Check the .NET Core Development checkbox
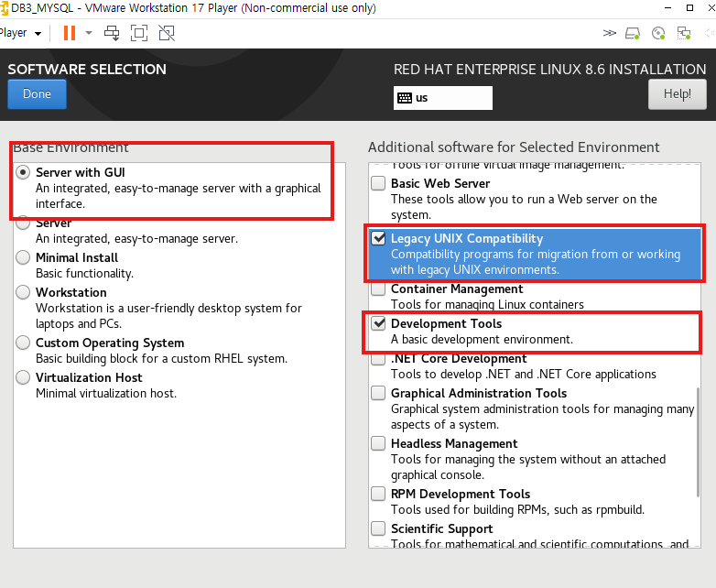The image size is (716, 588). click(x=378, y=359)
